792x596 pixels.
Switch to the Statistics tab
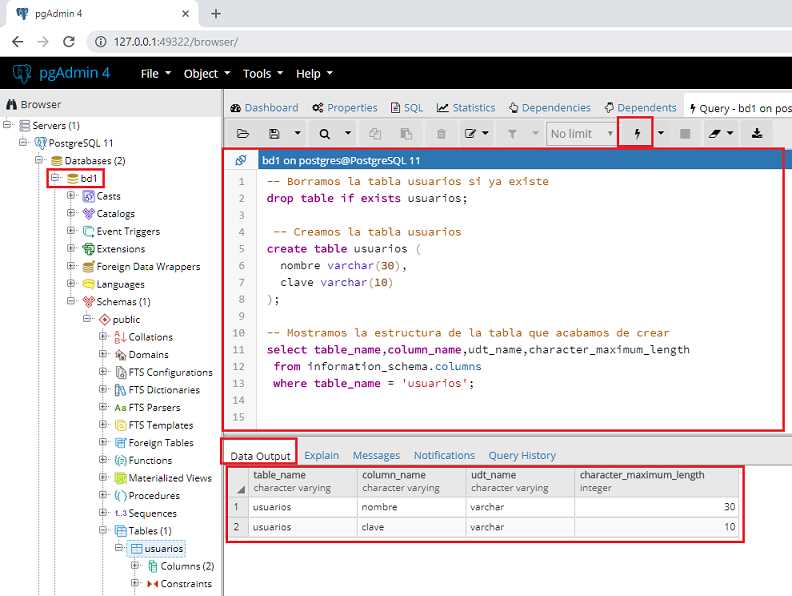point(466,108)
